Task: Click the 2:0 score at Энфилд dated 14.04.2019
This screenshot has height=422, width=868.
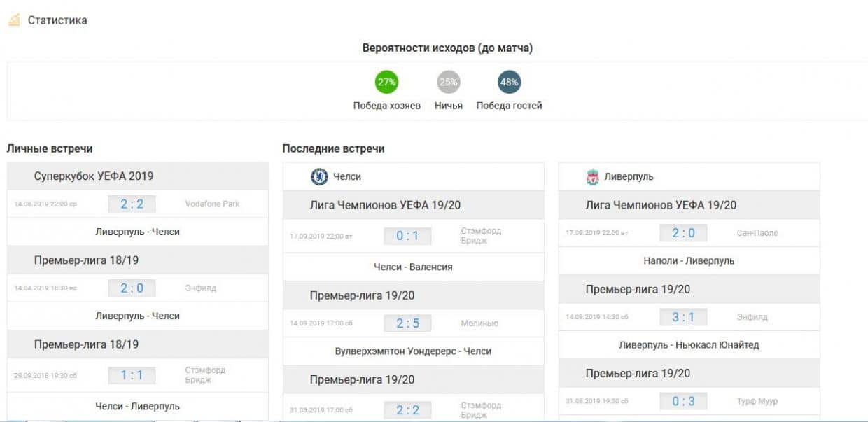Action: click(x=132, y=288)
